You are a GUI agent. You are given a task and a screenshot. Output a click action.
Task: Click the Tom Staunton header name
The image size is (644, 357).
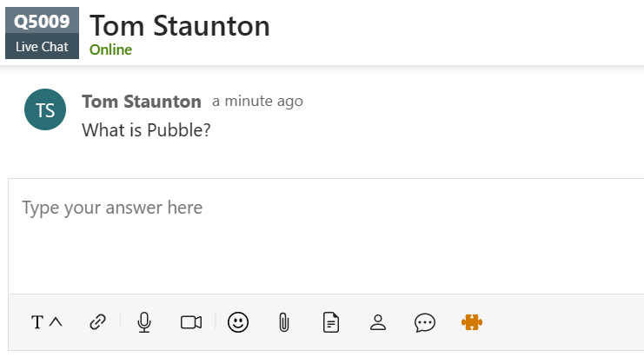point(180,25)
